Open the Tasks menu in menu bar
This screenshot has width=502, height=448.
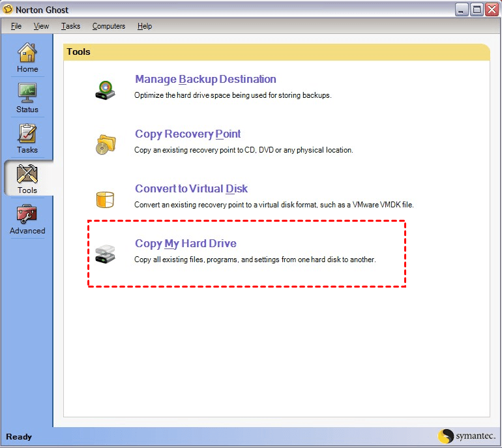pyautogui.click(x=71, y=26)
